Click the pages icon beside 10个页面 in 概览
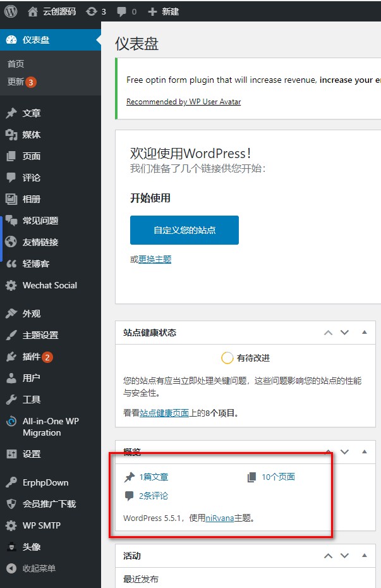This screenshot has width=381, height=588. pyautogui.click(x=251, y=477)
